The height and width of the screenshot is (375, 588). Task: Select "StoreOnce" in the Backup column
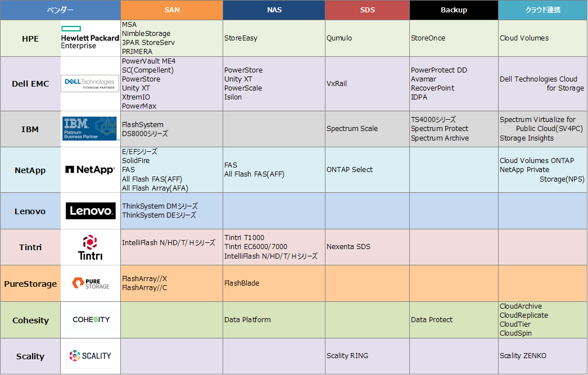(428, 38)
